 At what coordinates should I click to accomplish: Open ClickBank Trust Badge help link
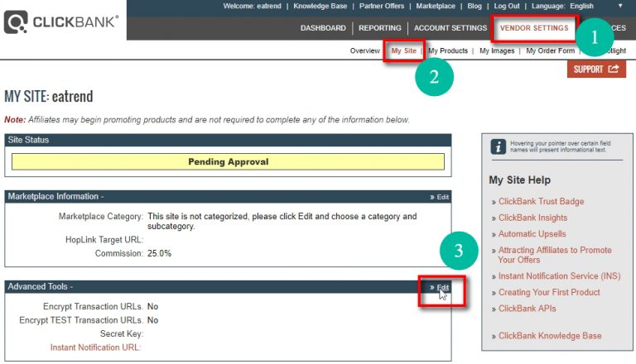[x=541, y=201]
